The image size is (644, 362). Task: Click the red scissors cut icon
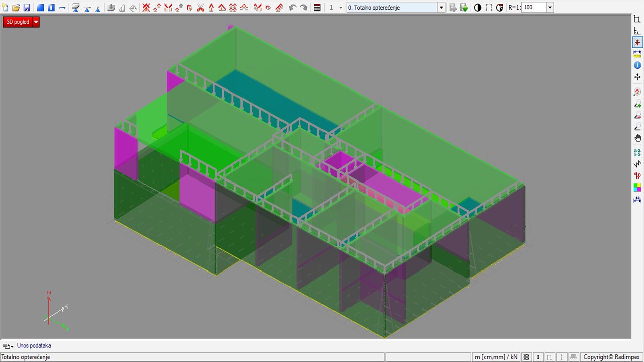coord(200,8)
